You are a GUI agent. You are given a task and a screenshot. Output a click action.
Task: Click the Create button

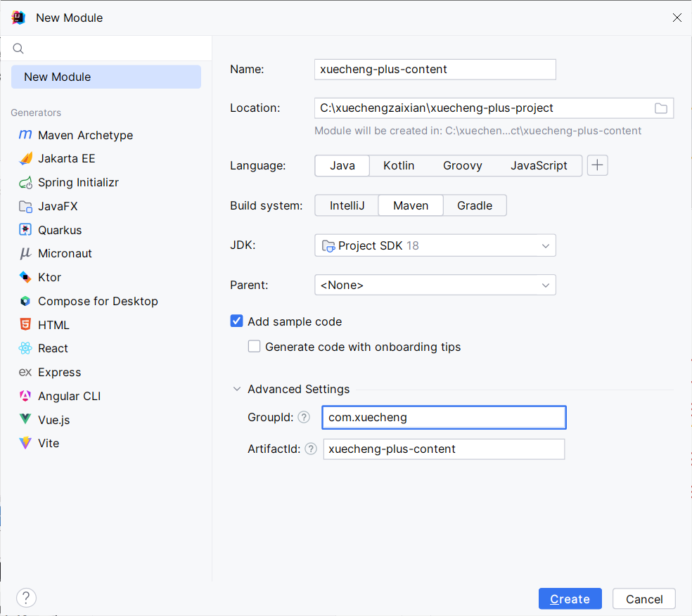570,599
